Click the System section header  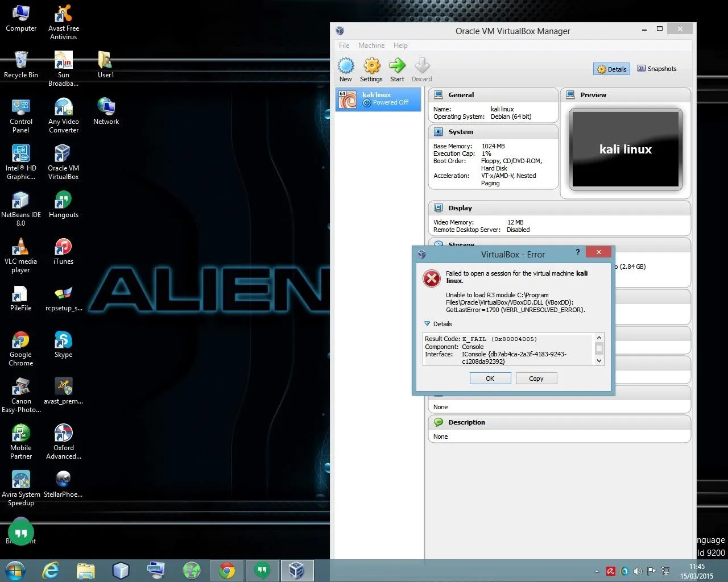point(493,132)
